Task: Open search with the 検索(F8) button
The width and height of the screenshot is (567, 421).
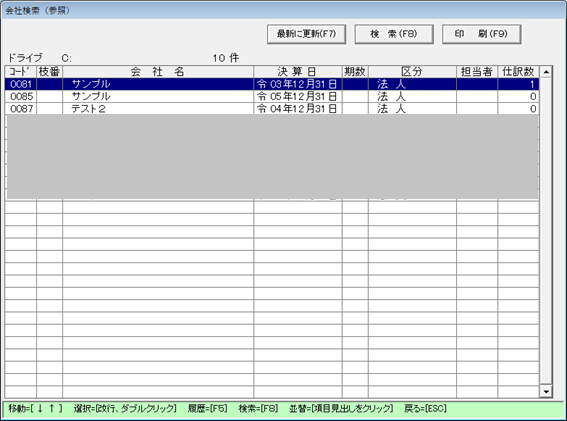Action: click(x=394, y=34)
